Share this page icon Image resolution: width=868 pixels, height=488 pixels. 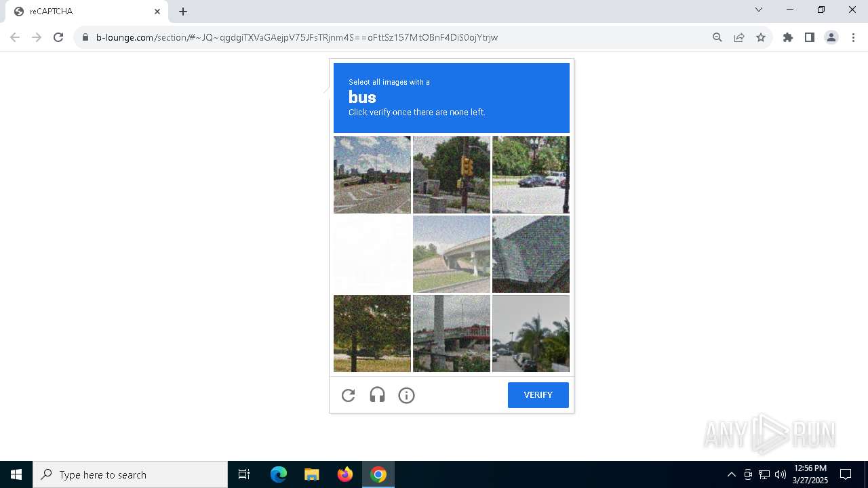point(739,37)
